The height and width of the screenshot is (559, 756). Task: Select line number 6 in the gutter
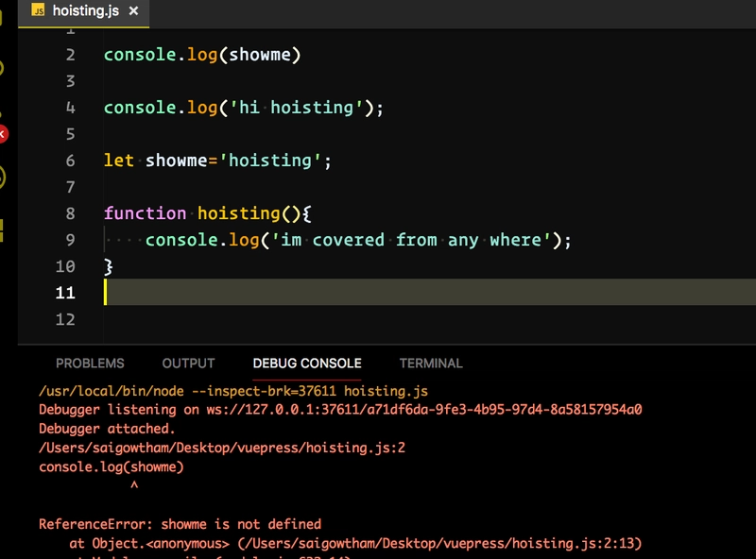70,161
